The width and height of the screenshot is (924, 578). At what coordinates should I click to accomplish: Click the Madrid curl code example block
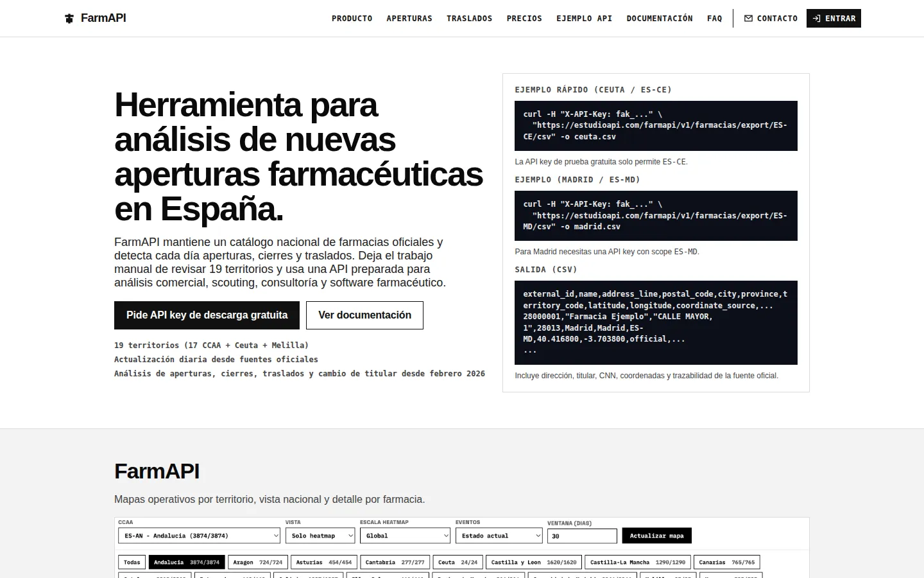tap(656, 216)
